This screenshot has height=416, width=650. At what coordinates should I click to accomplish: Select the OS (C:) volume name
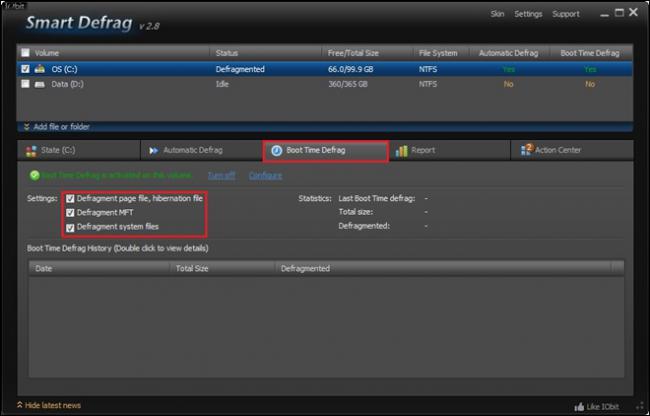64,69
